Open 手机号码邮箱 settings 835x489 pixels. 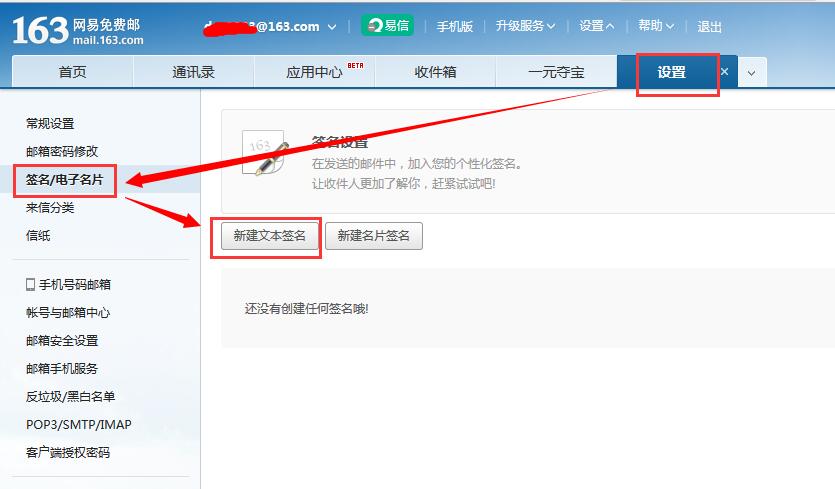point(75,284)
